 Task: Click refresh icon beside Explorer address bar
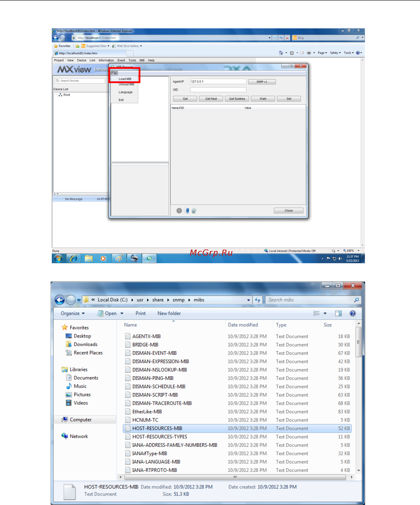click(258, 300)
